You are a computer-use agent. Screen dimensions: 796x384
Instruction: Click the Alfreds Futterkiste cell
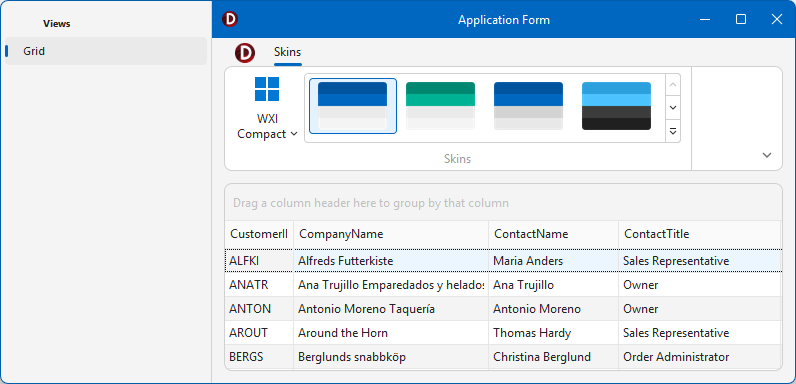point(391,261)
